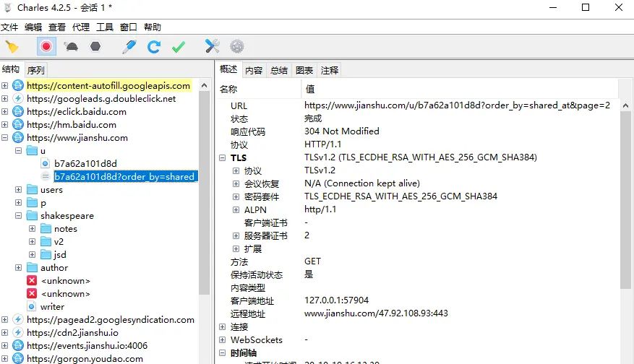The height and width of the screenshot is (364, 634).
Task: Collapse the shakespeare folder
Action: coord(19,216)
